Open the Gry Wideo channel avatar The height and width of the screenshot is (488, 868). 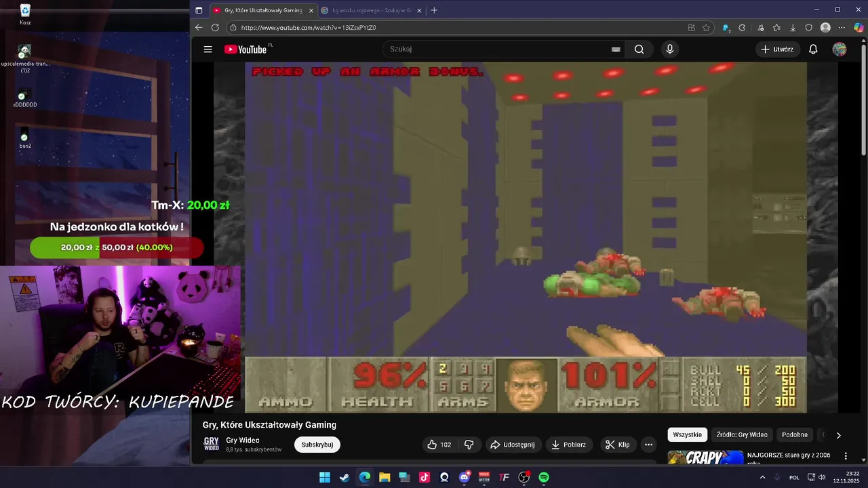point(212,445)
